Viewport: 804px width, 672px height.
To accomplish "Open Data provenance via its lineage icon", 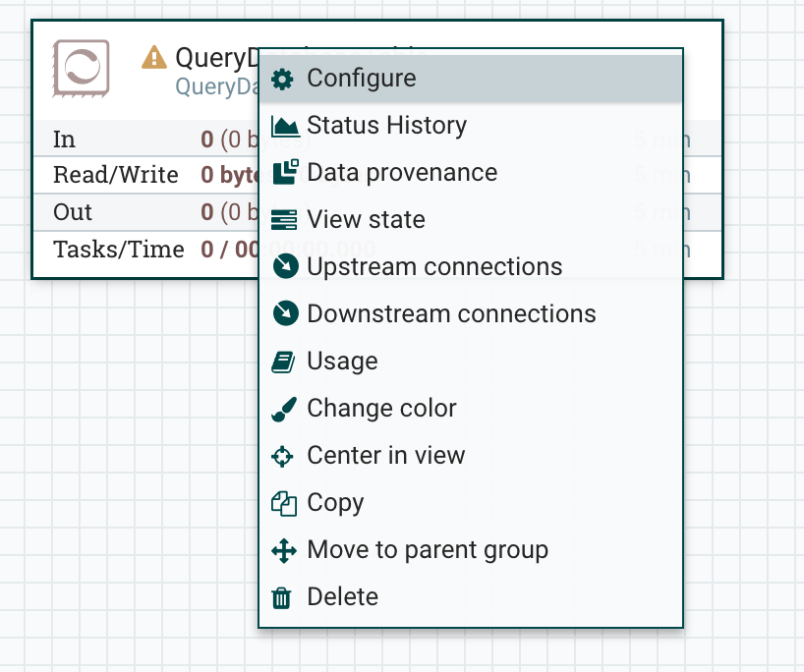I will pos(283,173).
